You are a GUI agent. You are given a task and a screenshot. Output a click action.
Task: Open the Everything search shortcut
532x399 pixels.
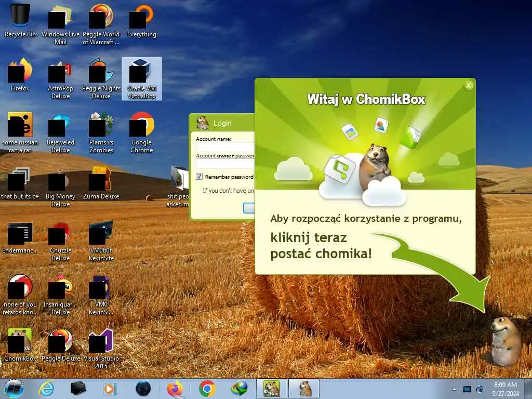(x=141, y=20)
